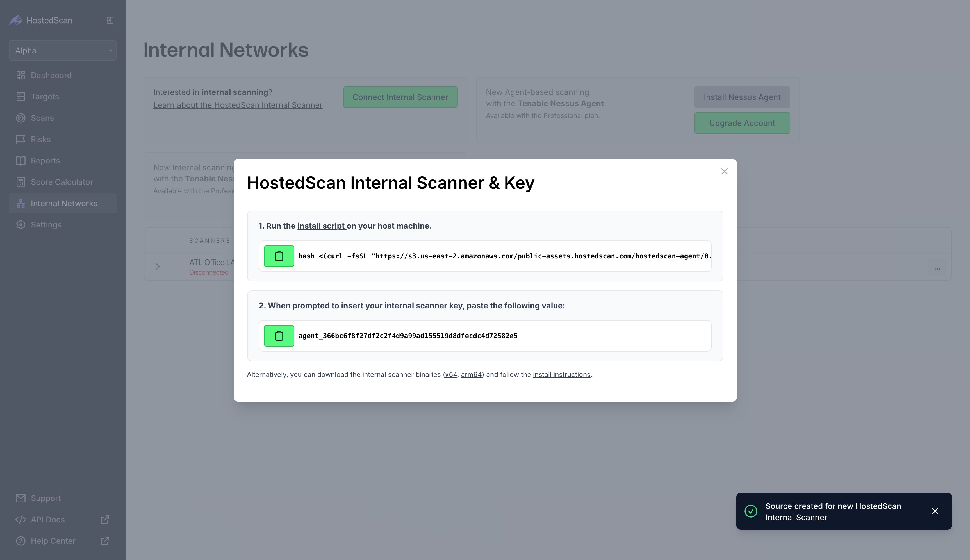Open the Score Calculator page
The image size is (970, 560).
tap(63, 182)
